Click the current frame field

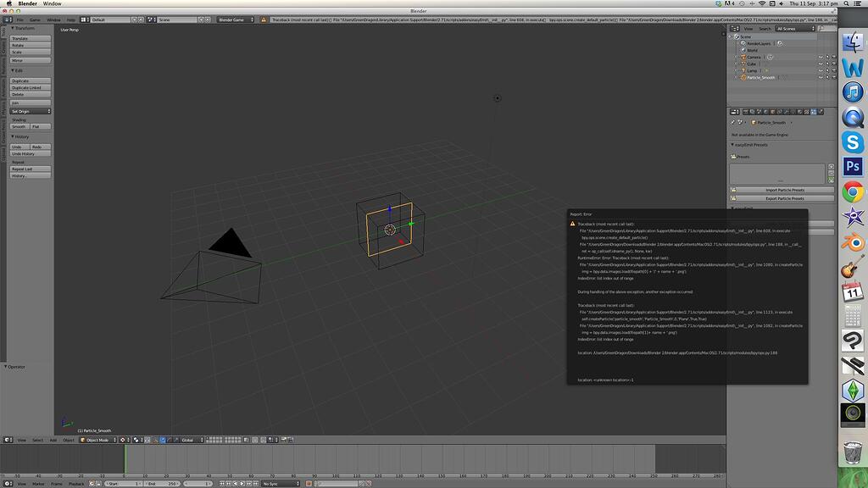coord(198,484)
